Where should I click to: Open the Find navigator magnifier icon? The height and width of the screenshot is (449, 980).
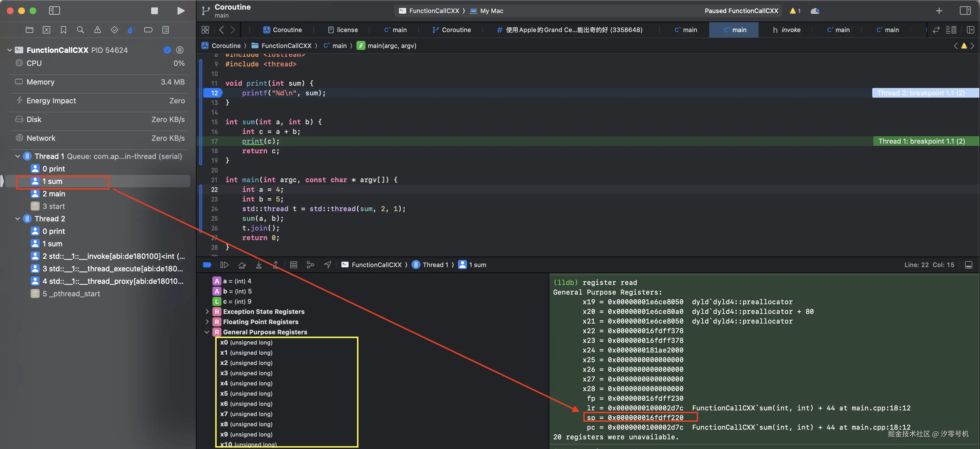click(80, 30)
